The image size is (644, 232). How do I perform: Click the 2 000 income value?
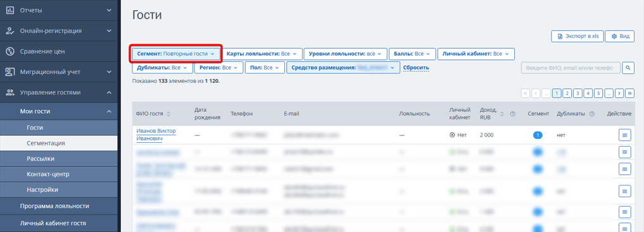[487, 135]
